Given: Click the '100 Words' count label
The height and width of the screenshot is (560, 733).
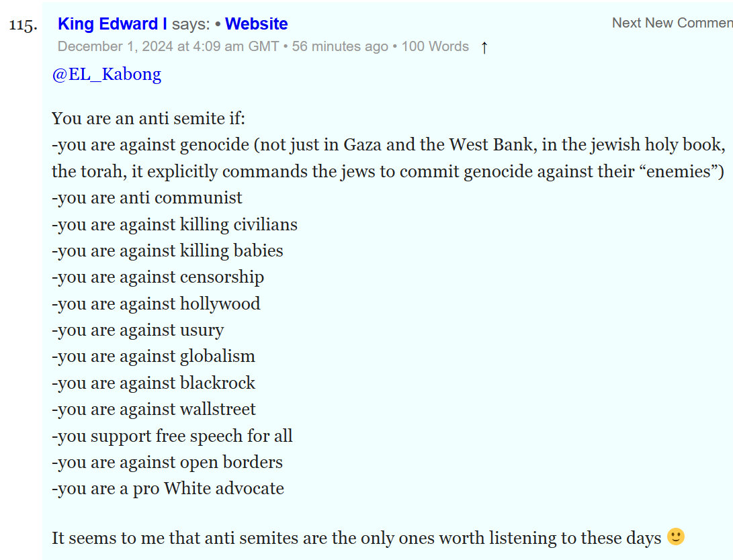Looking at the screenshot, I should click(435, 46).
